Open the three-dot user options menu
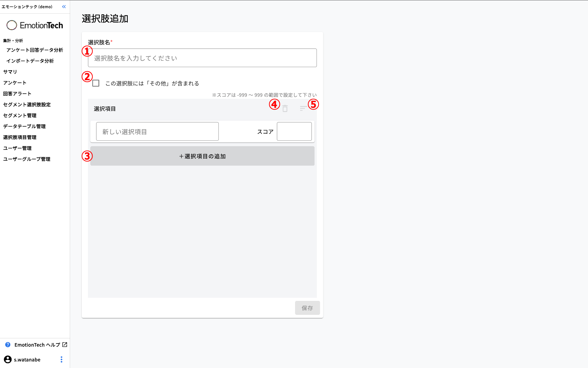588x368 pixels. pyautogui.click(x=61, y=359)
